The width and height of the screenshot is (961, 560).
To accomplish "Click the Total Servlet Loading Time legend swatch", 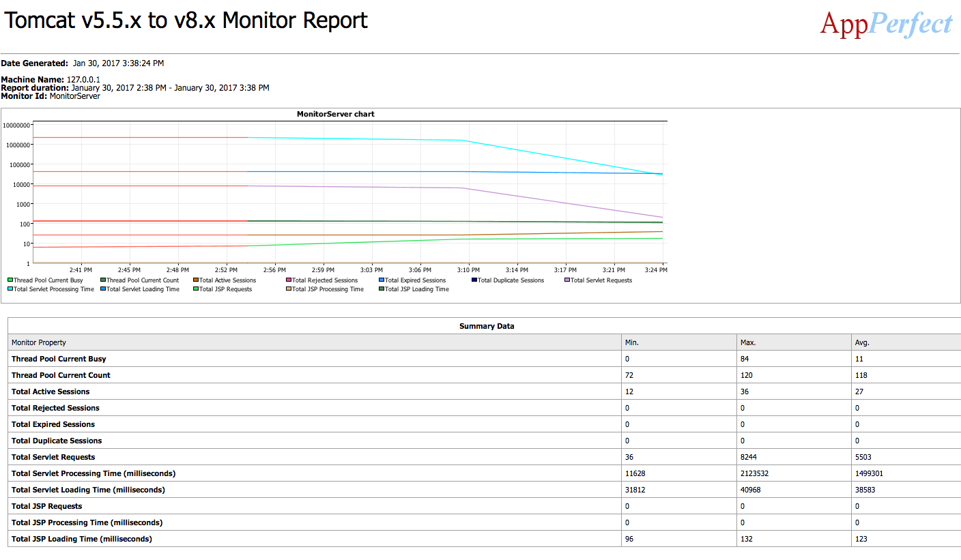I will [103, 289].
